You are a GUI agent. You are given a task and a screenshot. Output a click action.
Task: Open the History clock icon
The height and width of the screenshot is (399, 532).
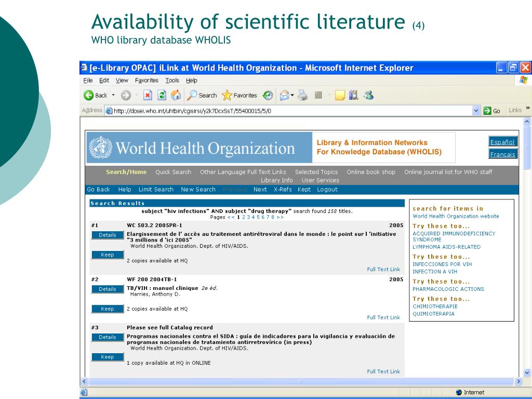[x=268, y=96]
